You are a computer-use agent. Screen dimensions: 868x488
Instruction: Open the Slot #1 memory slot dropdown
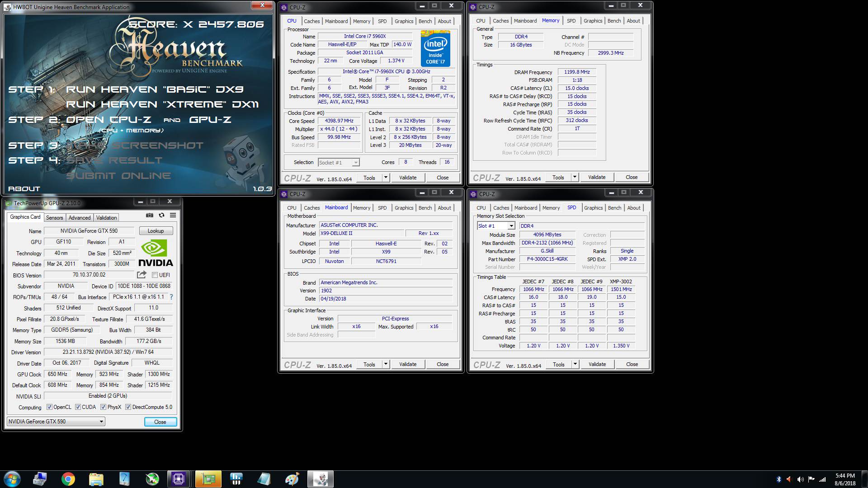pos(496,226)
